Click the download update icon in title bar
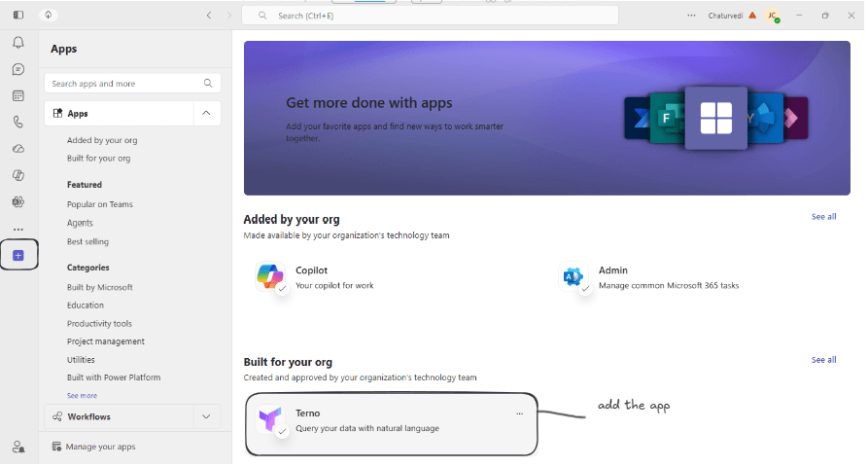This screenshot has width=868, height=466. (49, 15)
